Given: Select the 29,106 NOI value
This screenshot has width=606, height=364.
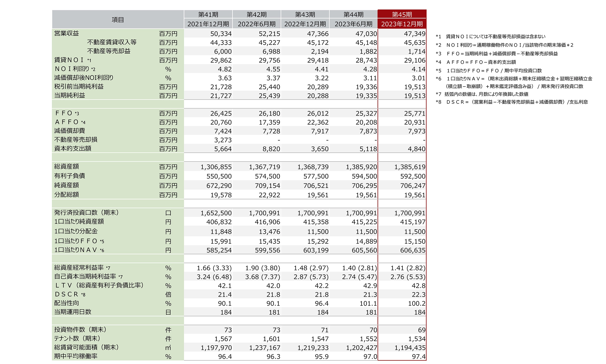Looking at the screenshot, I should [x=415, y=60].
